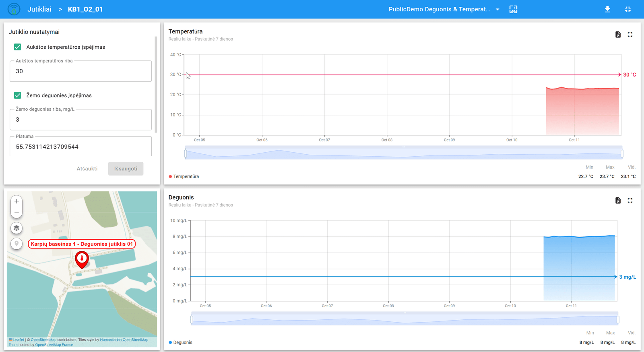Click the app logo icon in header
The height and width of the screenshot is (352, 644).
tap(14, 9)
